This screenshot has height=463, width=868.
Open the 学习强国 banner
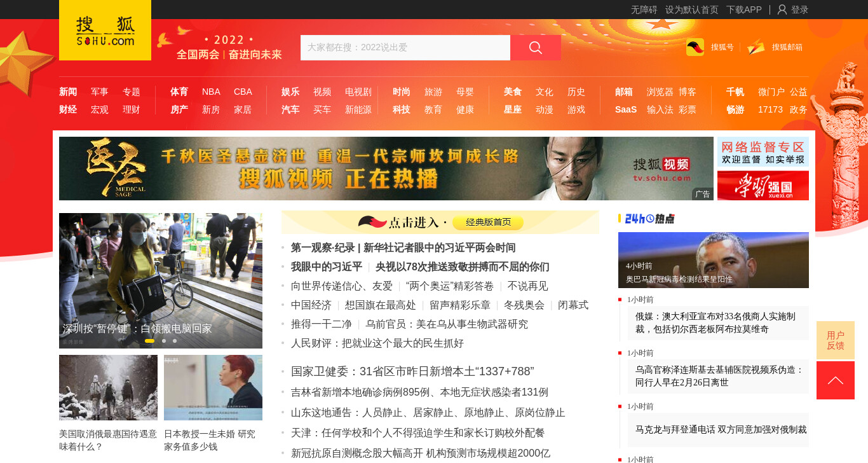click(763, 186)
